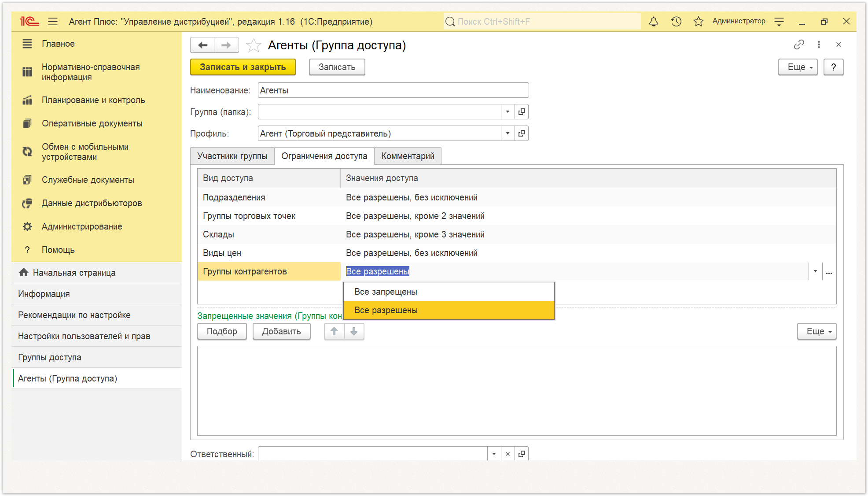Go to Начальная страница home
Image resolution: width=868 pixels, height=496 pixels.
[97, 273]
